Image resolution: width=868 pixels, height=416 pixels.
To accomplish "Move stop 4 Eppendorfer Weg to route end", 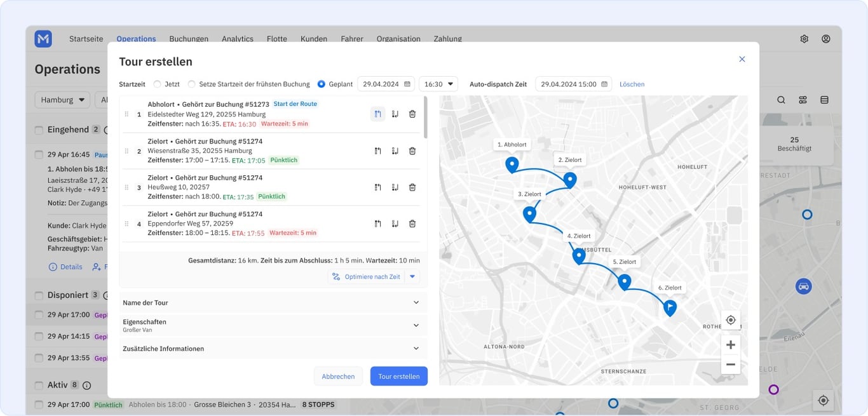I will 395,224.
